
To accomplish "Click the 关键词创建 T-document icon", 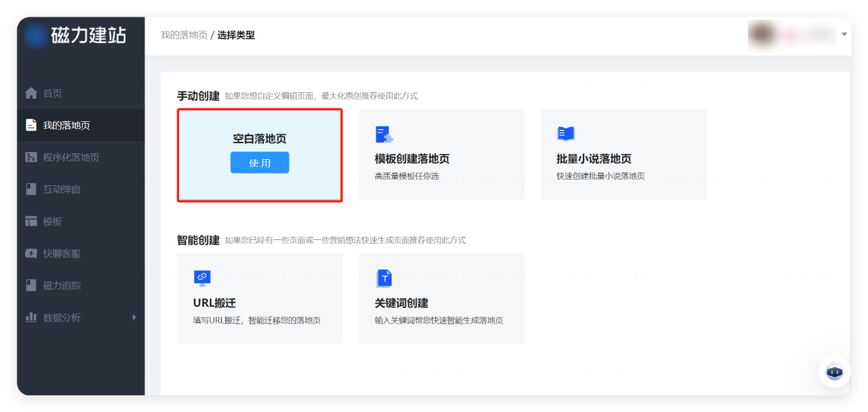I will (383, 278).
